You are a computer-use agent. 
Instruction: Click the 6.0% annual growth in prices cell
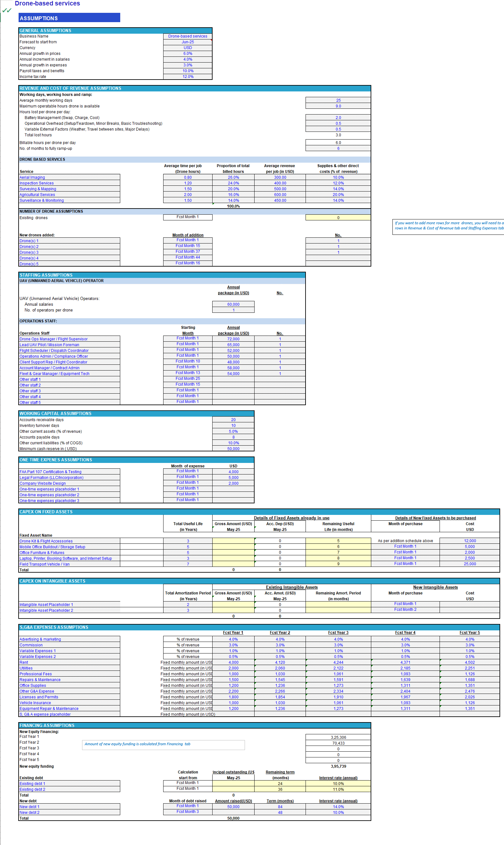tap(188, 54)
